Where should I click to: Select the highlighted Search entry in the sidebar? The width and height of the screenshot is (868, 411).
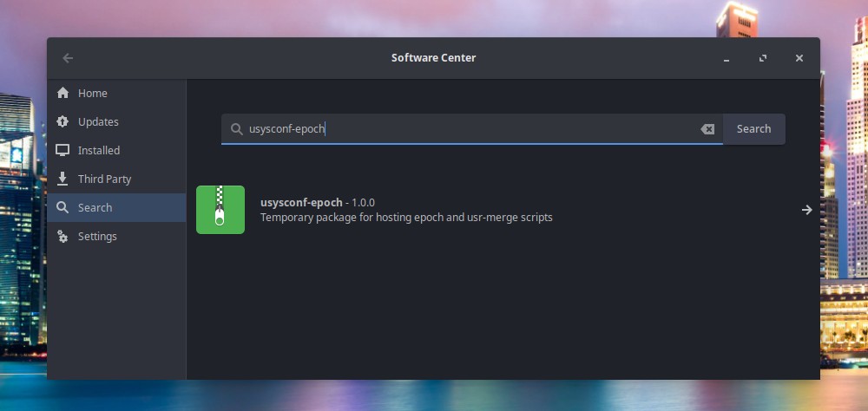pyautogui.click(x=95, y=208)
